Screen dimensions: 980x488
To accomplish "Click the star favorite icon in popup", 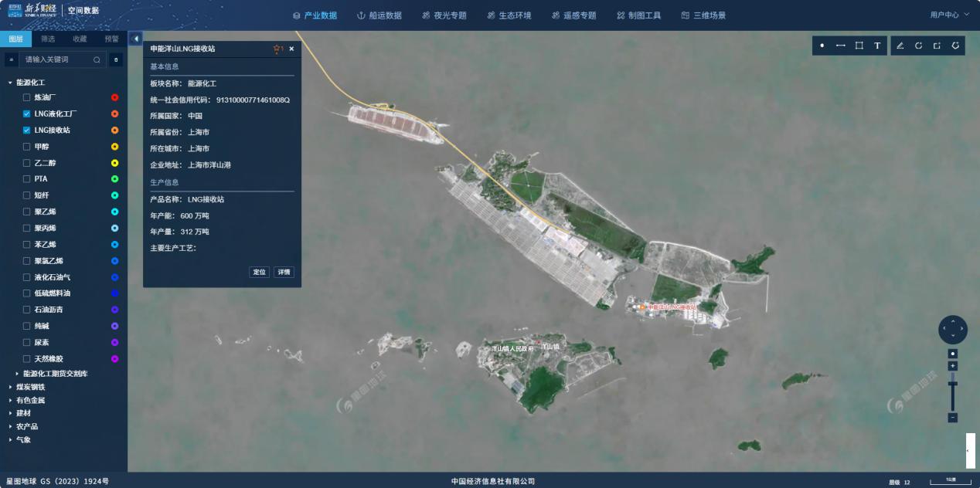I will pos(277,49).
